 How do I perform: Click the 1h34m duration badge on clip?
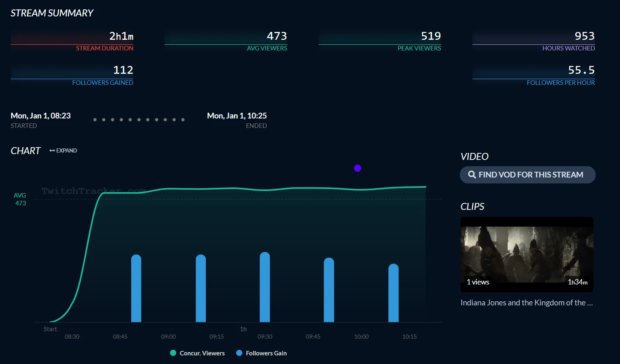(578, 282)
